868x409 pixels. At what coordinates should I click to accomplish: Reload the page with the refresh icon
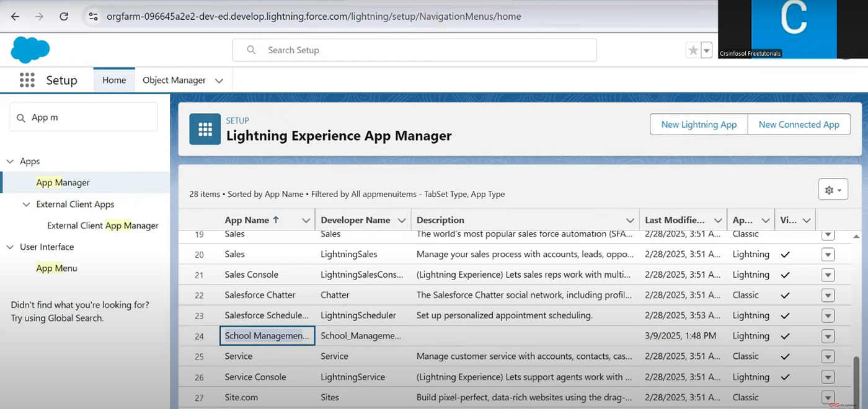click(x=64, y=17)
